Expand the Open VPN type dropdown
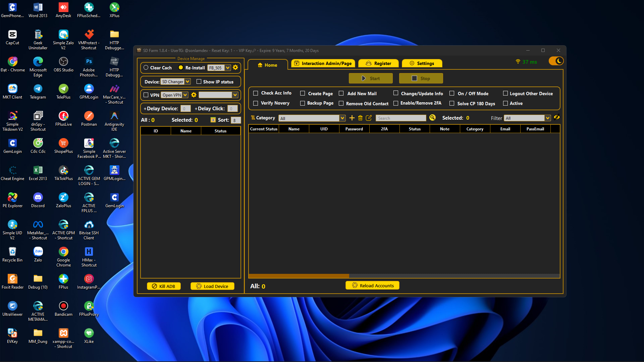The image size is (644, 362). point(185,95)
